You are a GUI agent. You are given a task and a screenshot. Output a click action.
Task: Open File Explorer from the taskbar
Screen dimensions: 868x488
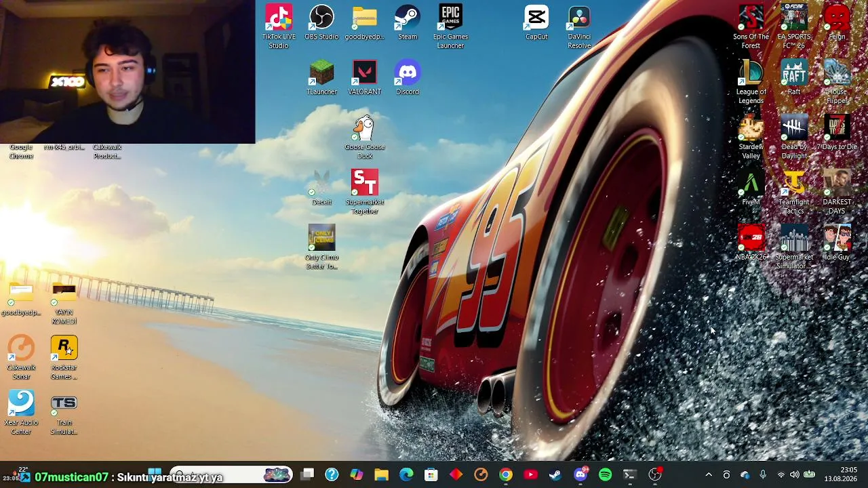[x=381, y=475]
